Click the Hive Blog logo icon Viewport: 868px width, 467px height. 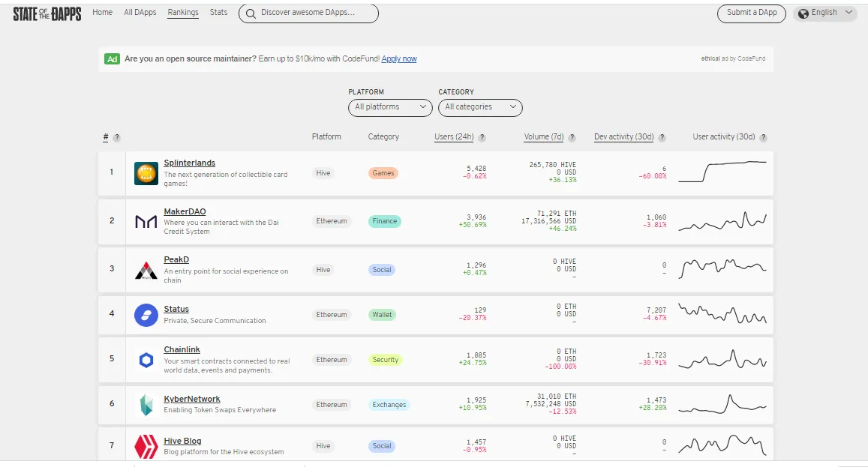146,446
